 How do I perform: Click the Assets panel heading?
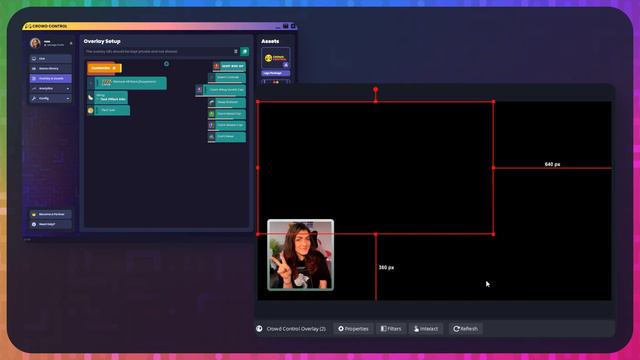270,41
